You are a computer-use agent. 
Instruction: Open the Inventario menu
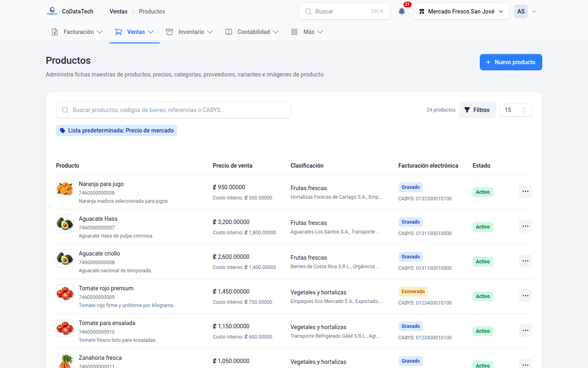(x=189, y=32)
